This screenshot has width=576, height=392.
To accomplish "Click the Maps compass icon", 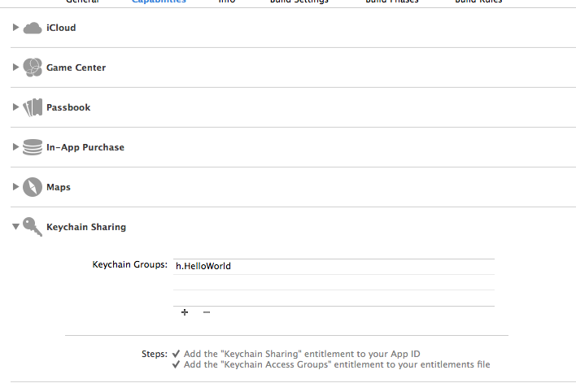I will coord(33,187).
